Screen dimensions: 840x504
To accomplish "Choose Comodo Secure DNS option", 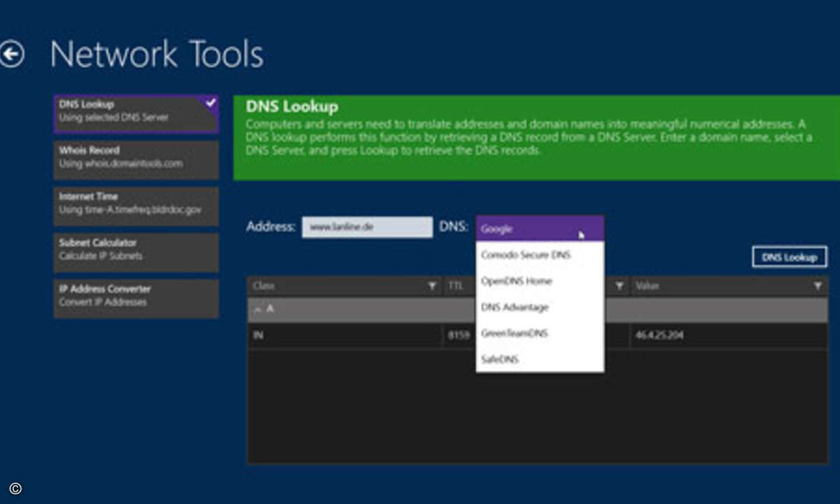I will 540,255.
